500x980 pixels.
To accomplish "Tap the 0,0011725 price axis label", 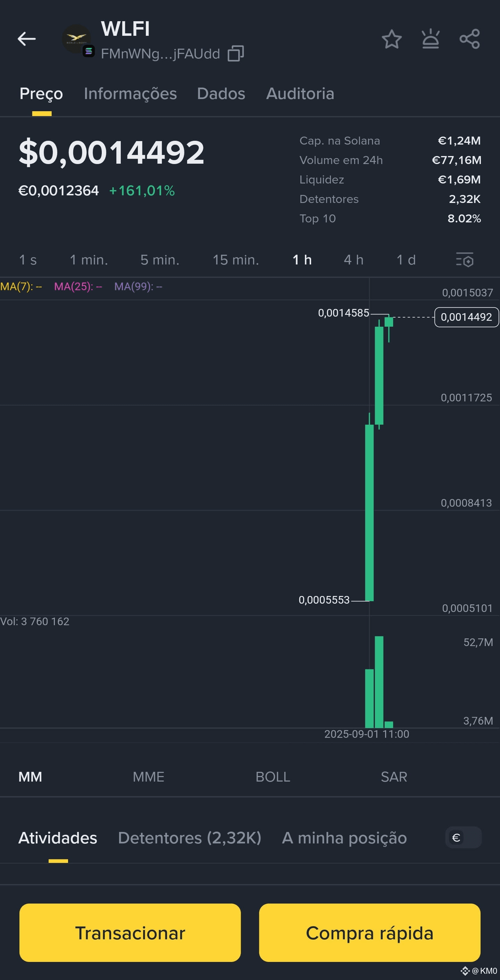I will 466,398.
